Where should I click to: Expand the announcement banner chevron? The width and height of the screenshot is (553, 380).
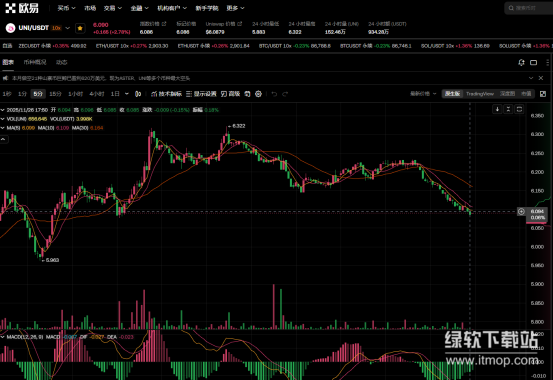[x=531, y=78]
